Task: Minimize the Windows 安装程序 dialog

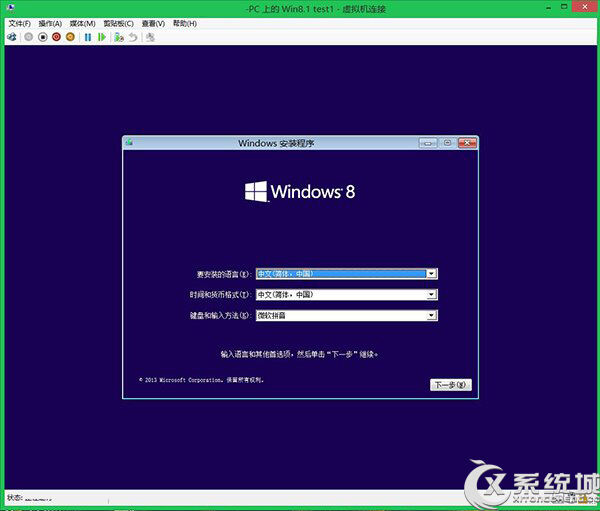Action: point(428,143)
